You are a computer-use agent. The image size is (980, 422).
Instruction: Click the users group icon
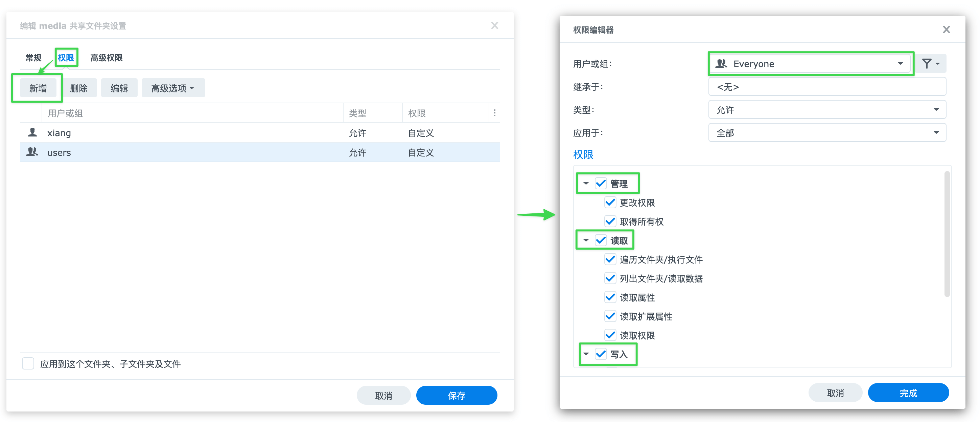click(32, 152)
